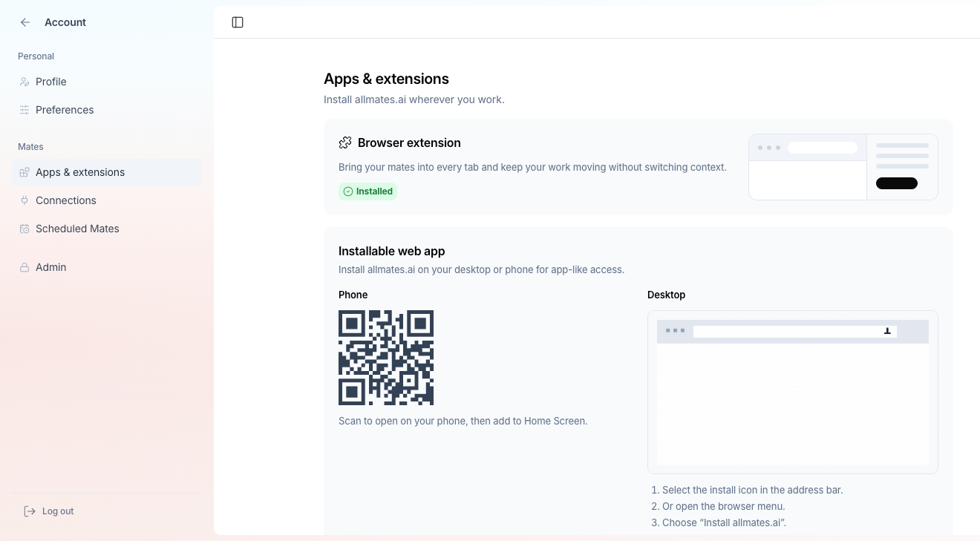Select Apps & extensions in the sidebar
The width and height of the screenshot is (980, 541).
(107, 172)
